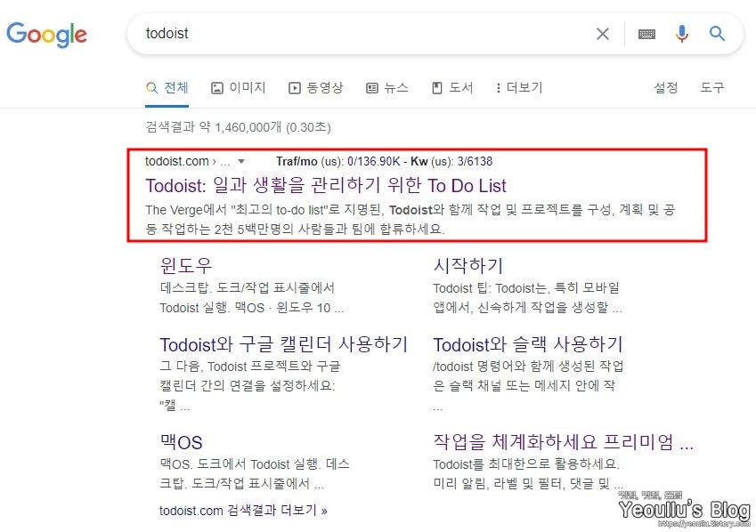The width and height of the screenshot is (756, 532).
Task: Click the Google logo
Action: (x=47, y=35)
